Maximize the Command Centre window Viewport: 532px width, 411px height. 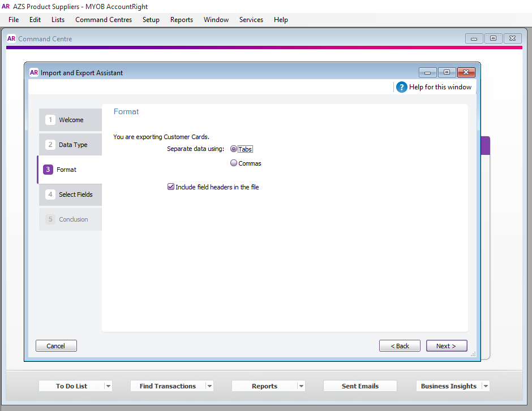click(x=494, y=38)
